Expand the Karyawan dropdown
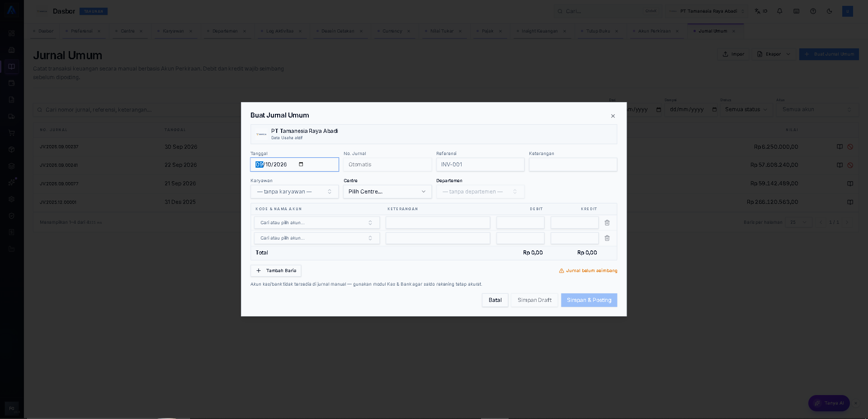The width and height of the screenshot is (868, 419). (294, 192)
